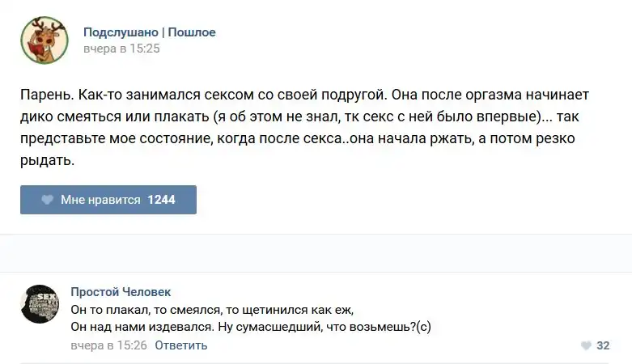
Task: Click the comment text line Он то плакал
Action: pos(212,310)
